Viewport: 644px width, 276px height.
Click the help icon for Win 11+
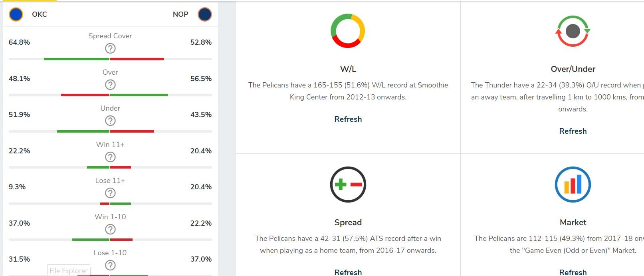pos(110,157)
